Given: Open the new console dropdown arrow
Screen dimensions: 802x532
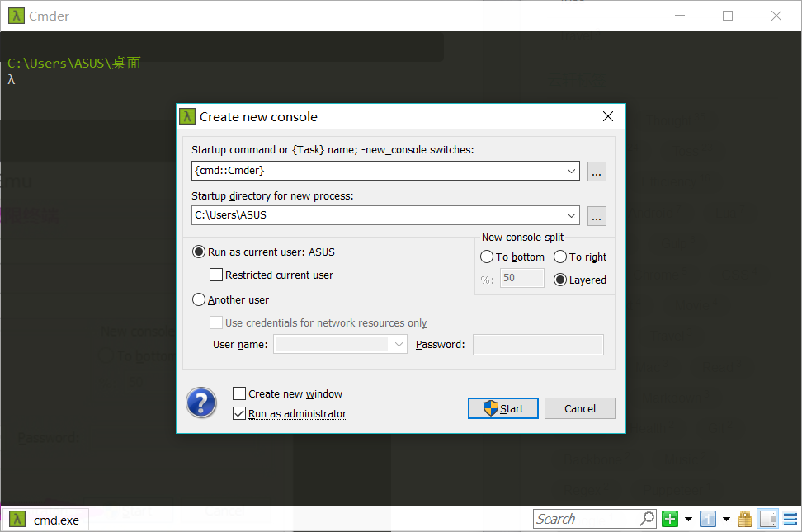Looking at the screenshot, I should point(688,519).
